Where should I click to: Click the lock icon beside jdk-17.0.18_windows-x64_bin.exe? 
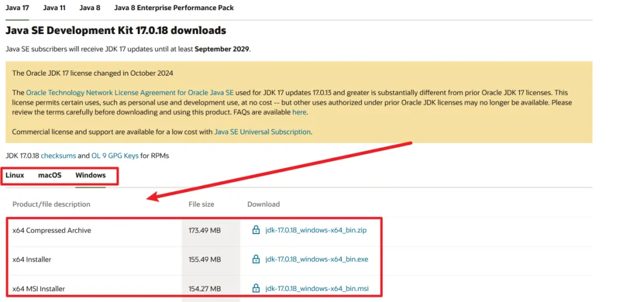point(256,259)
